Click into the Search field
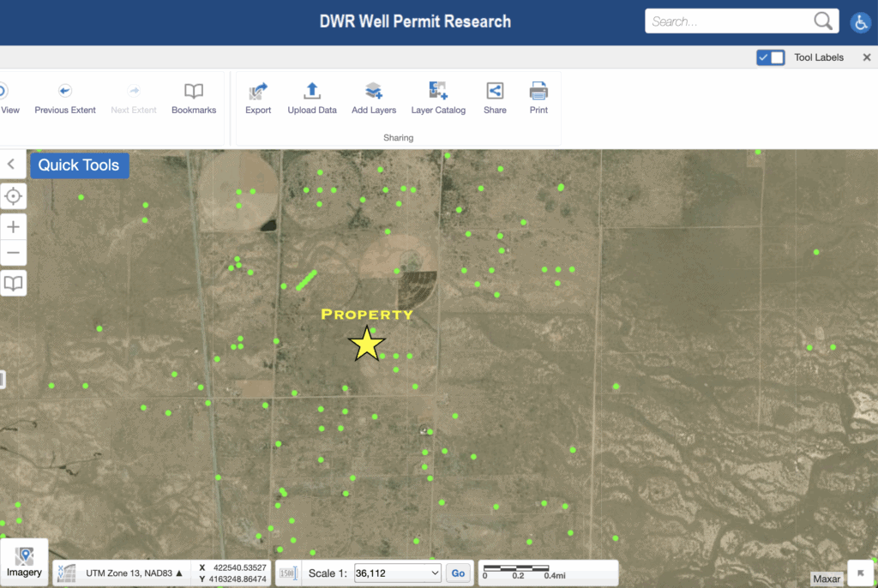This screenshot has height=588, width=878. [x=729, y=21]
